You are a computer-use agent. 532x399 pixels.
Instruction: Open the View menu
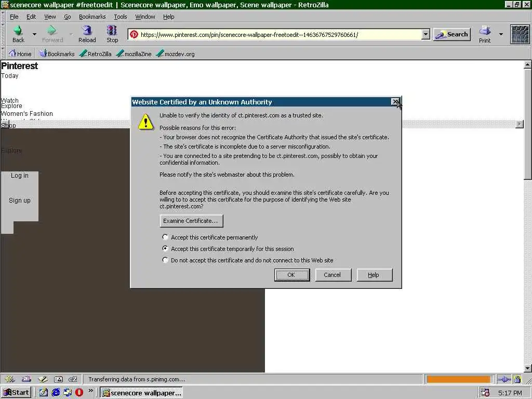click(x=50, y=17)
